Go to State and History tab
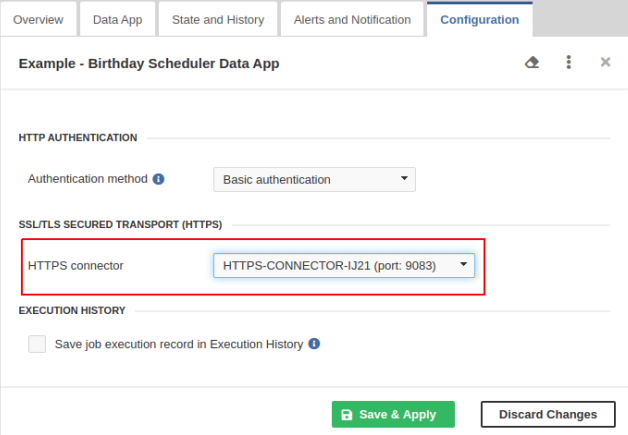The height and width of the screenshot is (435, 628). coord(218,19)
